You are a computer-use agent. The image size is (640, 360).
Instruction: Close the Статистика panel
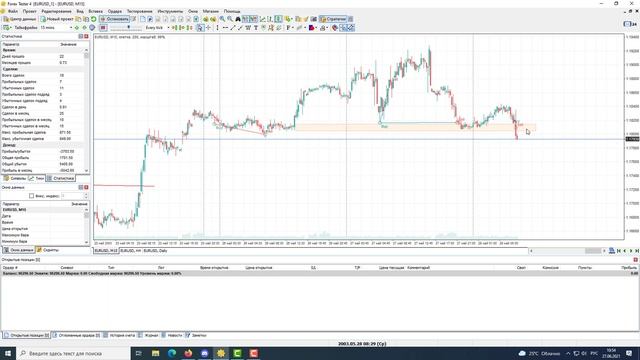(x=86, y=36)
